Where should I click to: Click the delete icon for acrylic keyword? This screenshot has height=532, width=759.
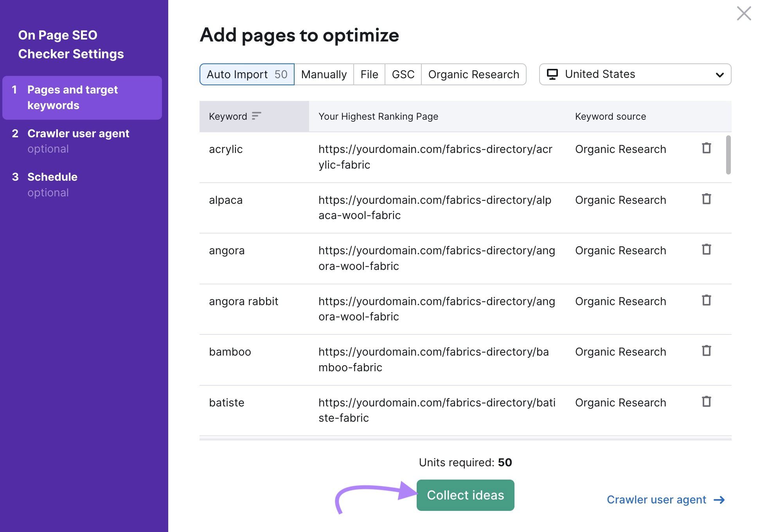pos(705,148)
